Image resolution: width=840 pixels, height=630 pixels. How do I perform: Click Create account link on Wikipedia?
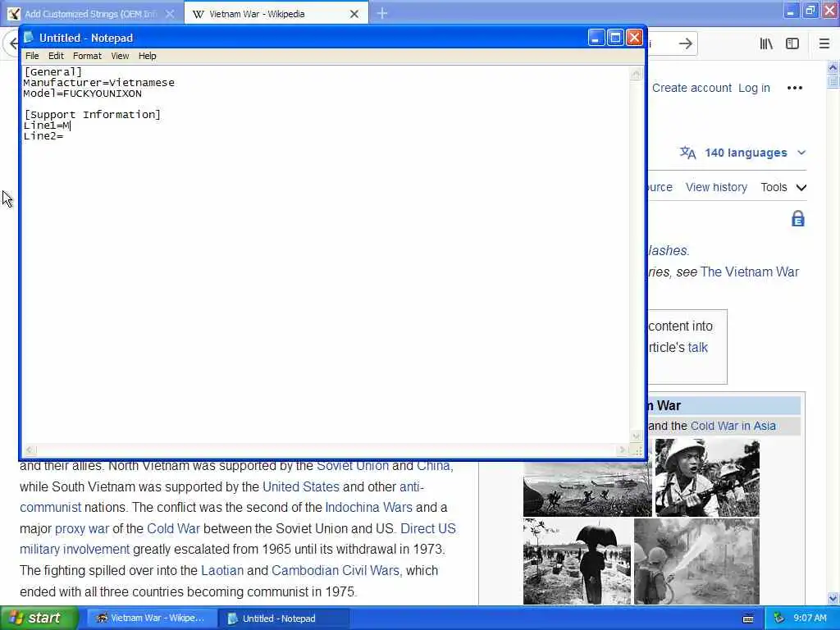tap(692, 88)
